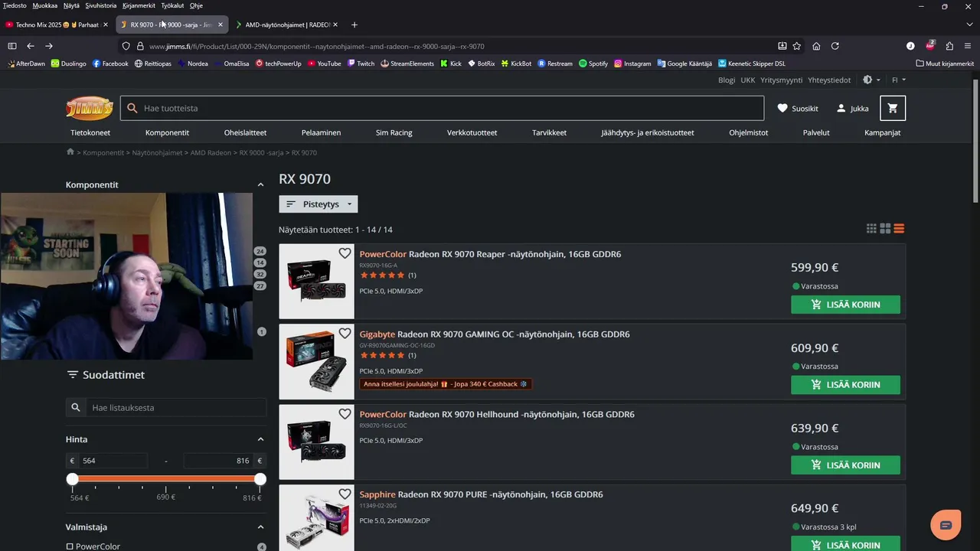Open the browser sidebar toggle icon
The height and width of the screenshot is (551, 980).
coord(12,46)
